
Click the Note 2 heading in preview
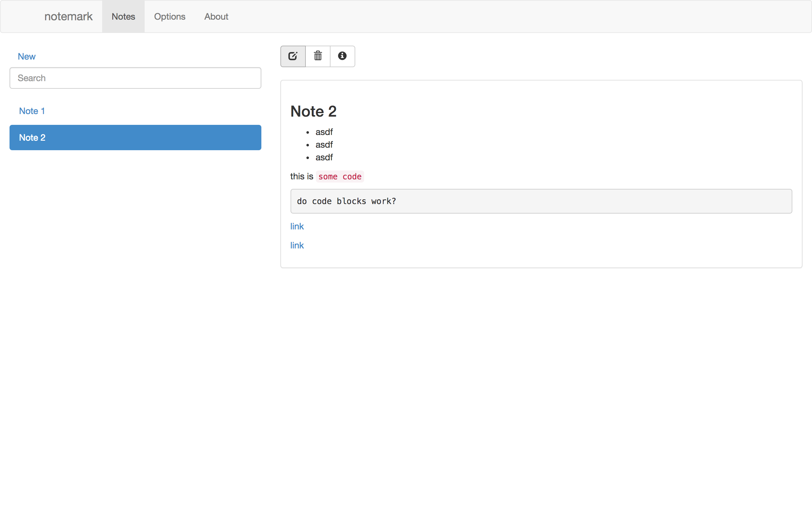(313, 111)
